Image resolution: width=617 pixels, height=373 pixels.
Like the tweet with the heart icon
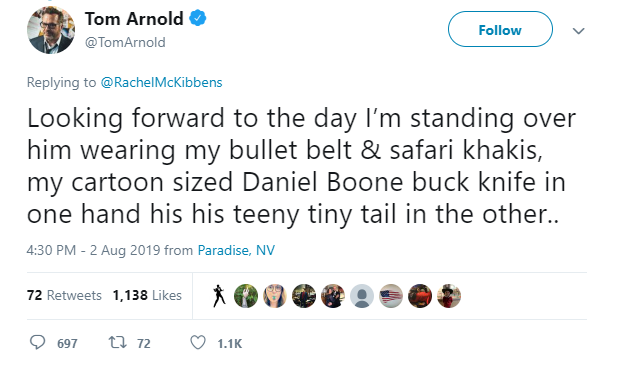(198, 342)
